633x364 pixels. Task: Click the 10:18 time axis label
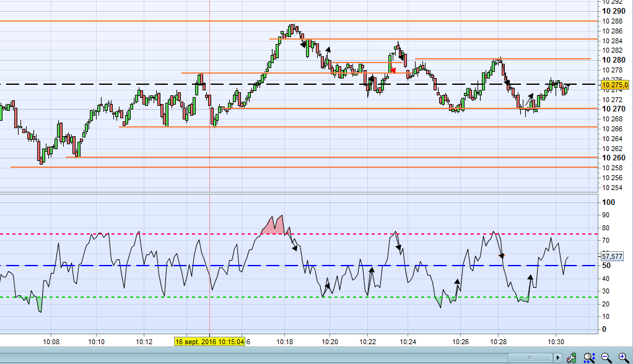(285, 342)
